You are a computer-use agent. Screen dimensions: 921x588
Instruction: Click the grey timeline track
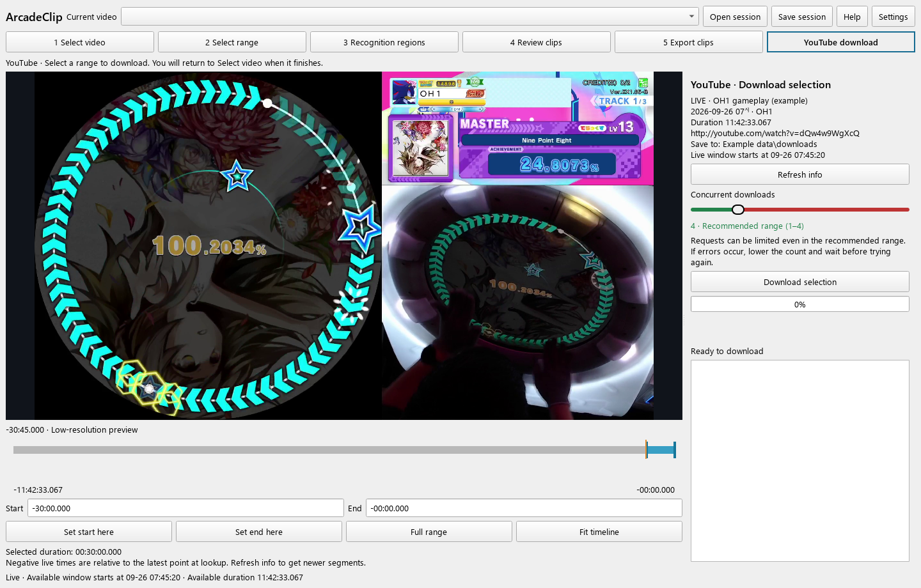click(329, 450)
